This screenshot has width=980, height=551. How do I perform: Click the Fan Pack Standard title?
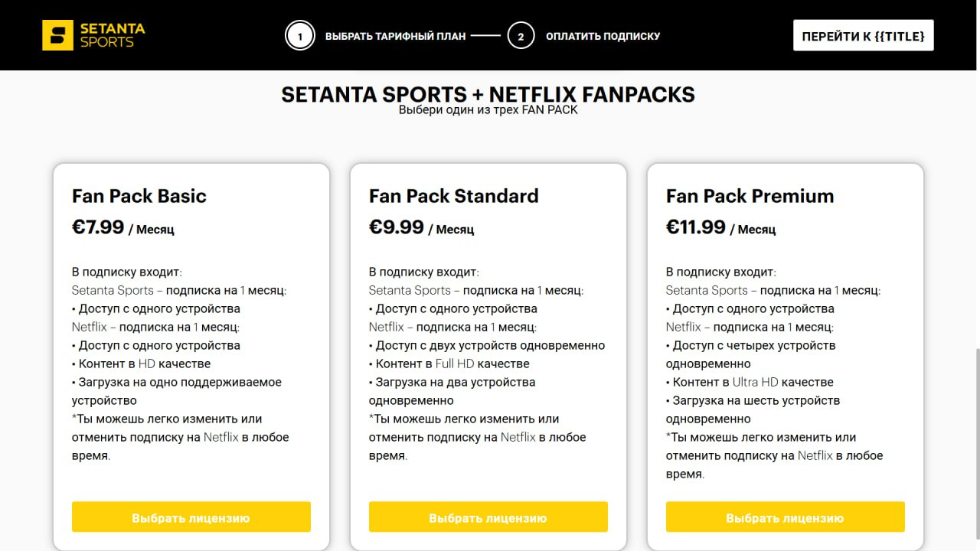click(x=453, y=196)
